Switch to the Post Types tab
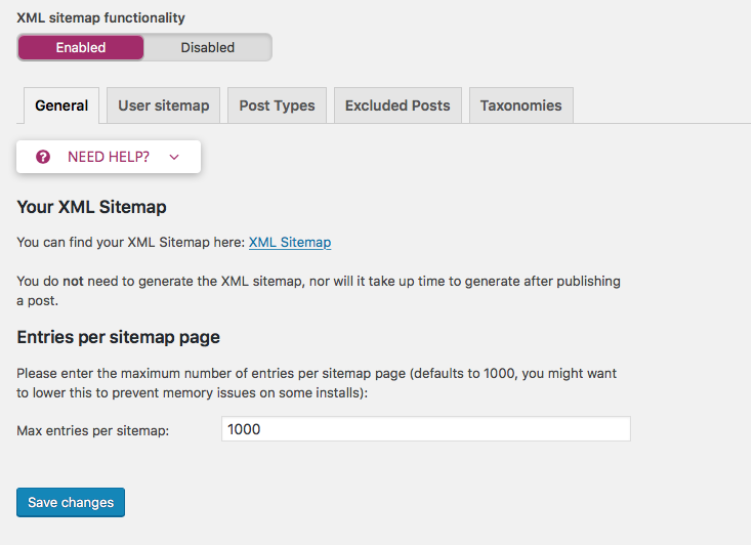The image size is (751, 545). coord(277,105)
